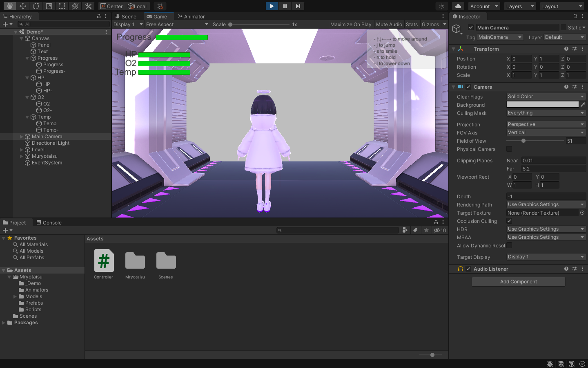588x368 pixels.
Task: Open cloud services icon
Action: 458,6
